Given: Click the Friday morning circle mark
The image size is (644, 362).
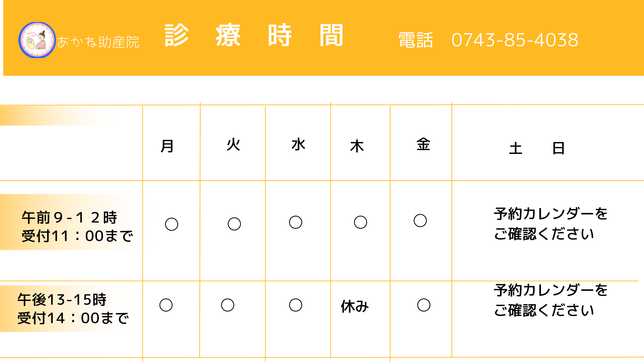Looking at the screenshot, I should pos(420,221).
